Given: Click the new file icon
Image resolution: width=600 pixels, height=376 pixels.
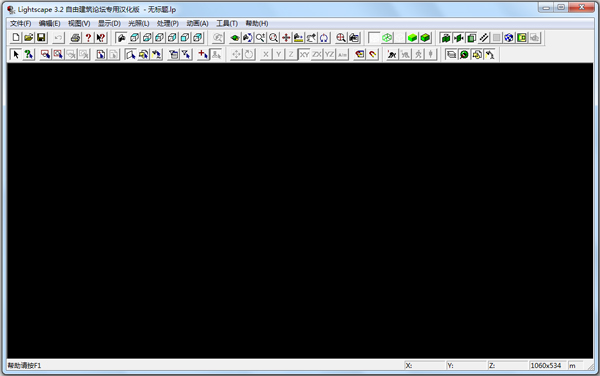Looking at the screenshot, I should click(x=16, y=37).
